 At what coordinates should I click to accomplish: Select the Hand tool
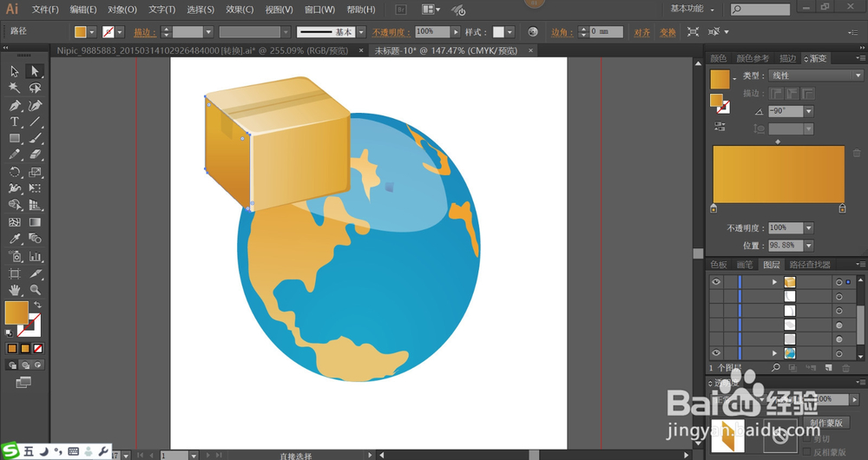(x=15, y=290)
